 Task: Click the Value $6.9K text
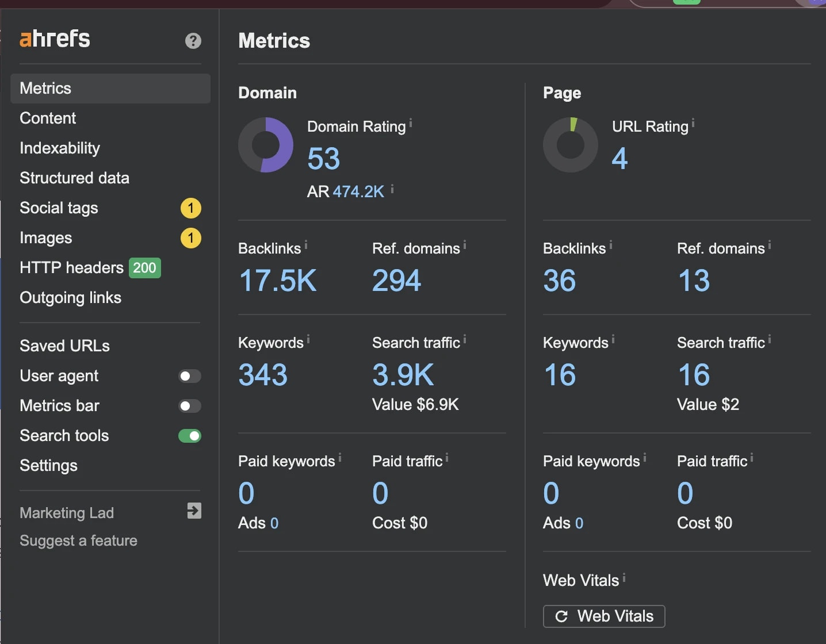click(415, 405)
